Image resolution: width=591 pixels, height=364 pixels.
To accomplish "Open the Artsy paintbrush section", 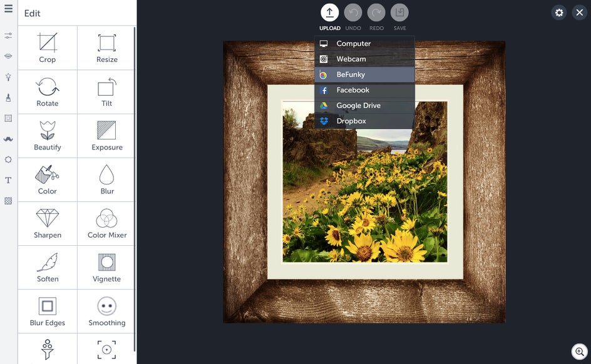I will pos(8,98).
